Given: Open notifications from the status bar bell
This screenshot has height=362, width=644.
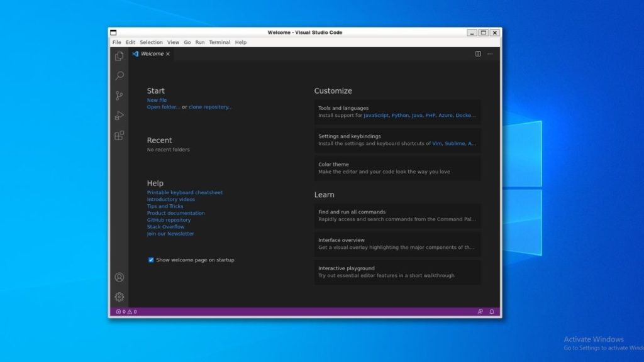Looking at the screenshot, I should (491, 311).
